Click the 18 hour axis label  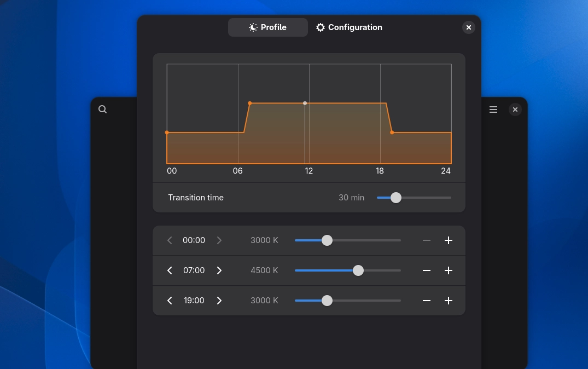click(x=380, y=171)
